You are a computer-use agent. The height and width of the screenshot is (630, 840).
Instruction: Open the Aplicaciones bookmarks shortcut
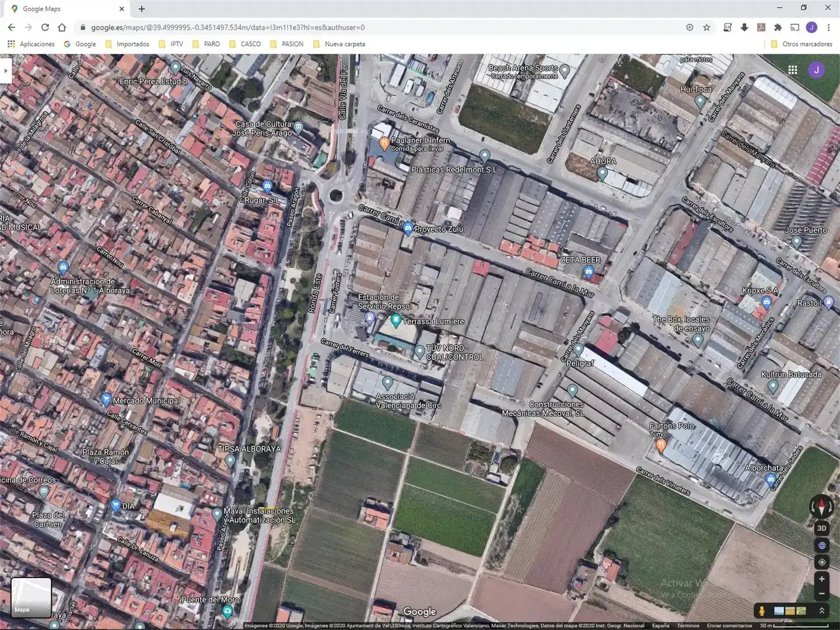tap(31, 44)
